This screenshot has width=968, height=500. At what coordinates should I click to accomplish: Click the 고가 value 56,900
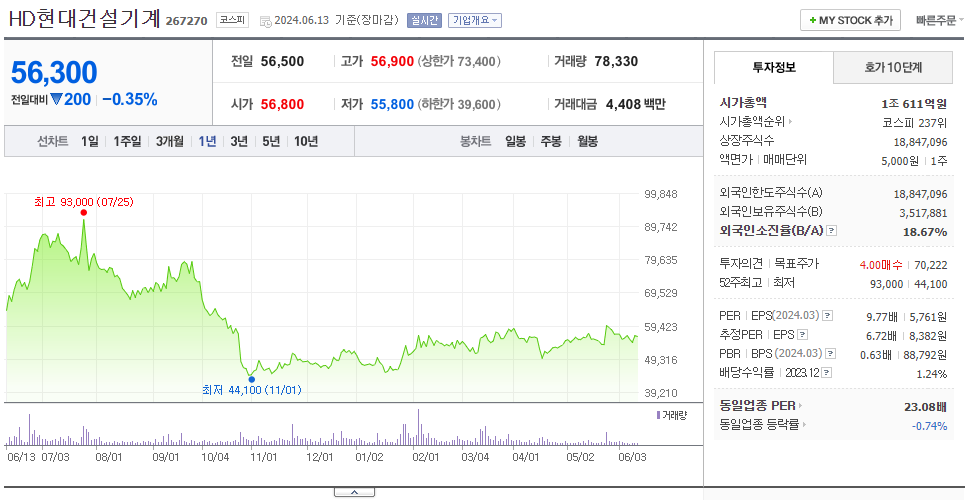click(x=392, y=62)
